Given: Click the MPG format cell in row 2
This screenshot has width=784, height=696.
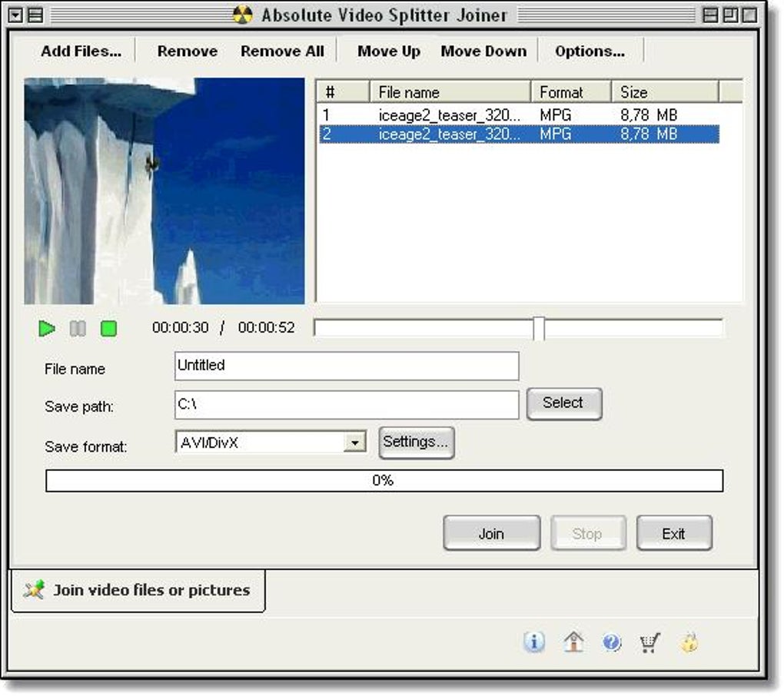Looking at the screenshot, I should point(555,134).
